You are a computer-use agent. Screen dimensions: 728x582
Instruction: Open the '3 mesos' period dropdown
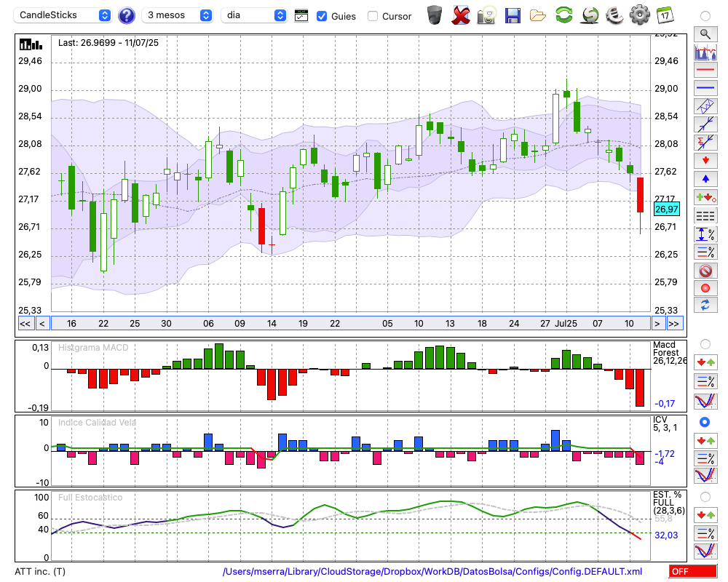[x=178, y=15]
